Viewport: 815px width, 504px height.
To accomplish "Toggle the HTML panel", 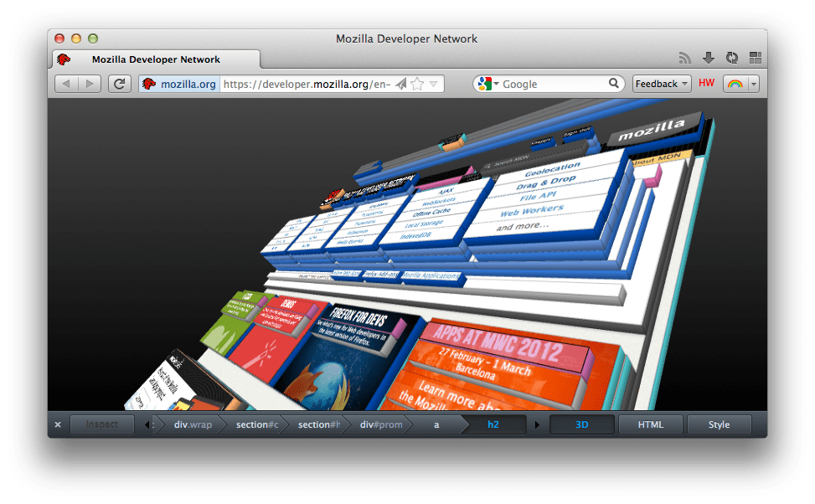I will 650,424.
